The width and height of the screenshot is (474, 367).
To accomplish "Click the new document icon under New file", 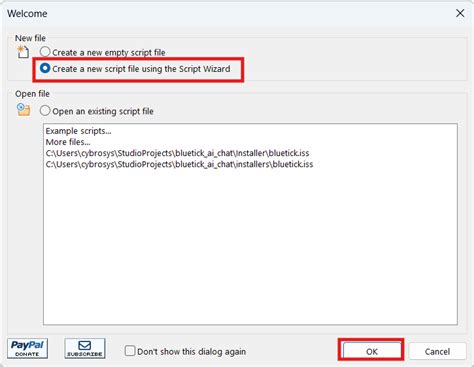I will pyautogui.click(x=23, y=52).
